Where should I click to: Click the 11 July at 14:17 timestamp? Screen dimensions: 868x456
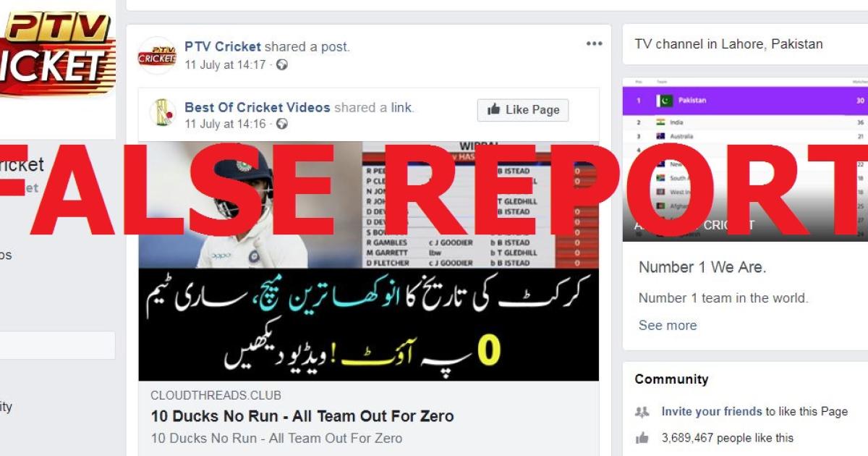[225, 65]
